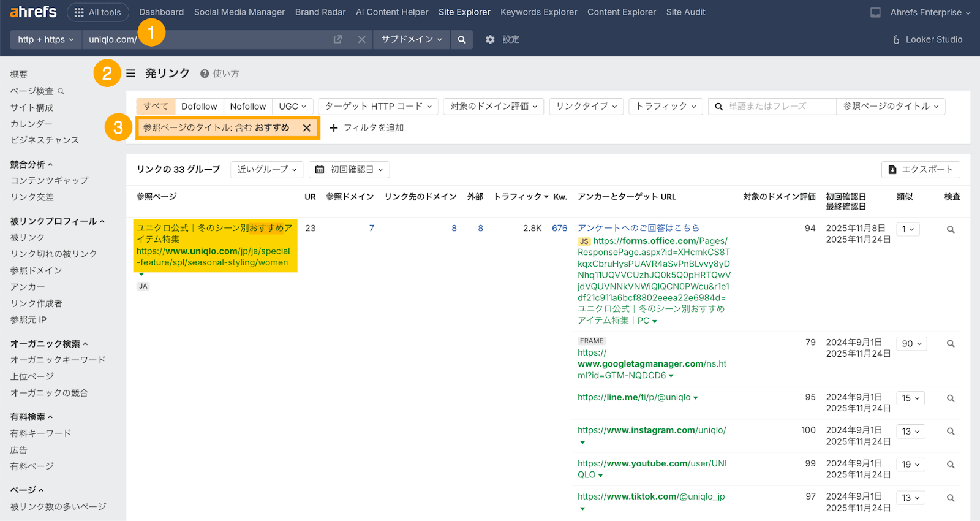
Task: Open Keywords Explorer in top navigation
Action: 538,12
